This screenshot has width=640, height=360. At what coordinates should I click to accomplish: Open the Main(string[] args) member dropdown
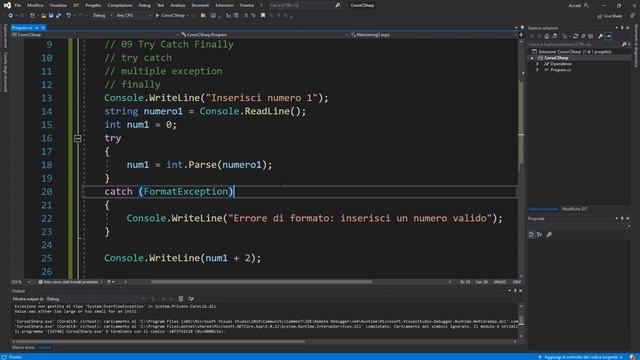click(433, 35)
